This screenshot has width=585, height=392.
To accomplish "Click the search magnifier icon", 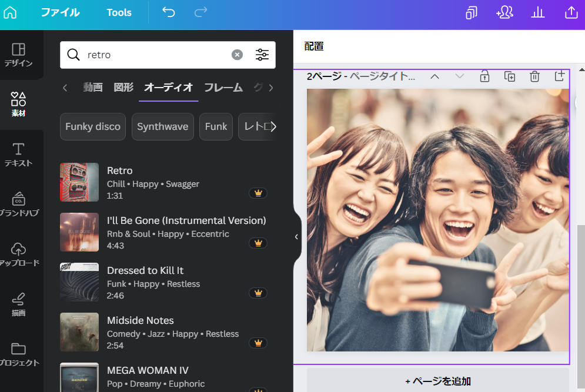I will click(x=73, y=55).
